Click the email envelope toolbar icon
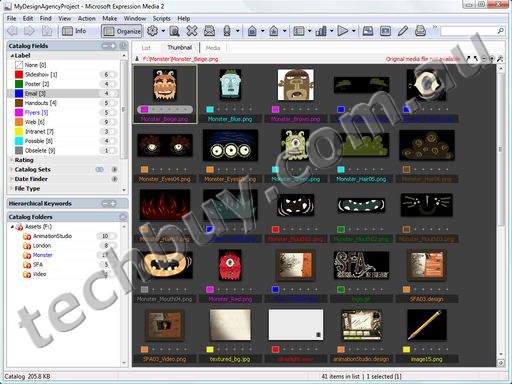Image resolution: width=512 pixels, height=384 pixels. point(209,31)
